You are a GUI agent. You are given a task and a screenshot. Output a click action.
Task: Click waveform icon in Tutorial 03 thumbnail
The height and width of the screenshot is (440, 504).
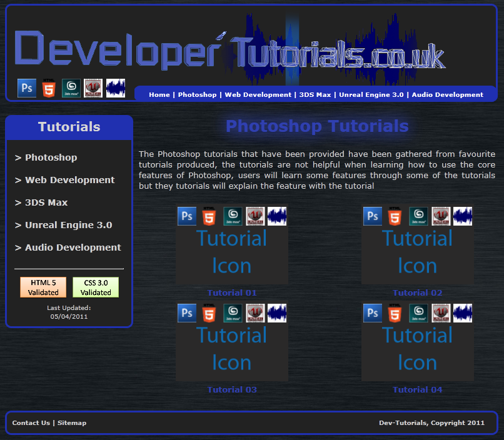click(277, 313)
